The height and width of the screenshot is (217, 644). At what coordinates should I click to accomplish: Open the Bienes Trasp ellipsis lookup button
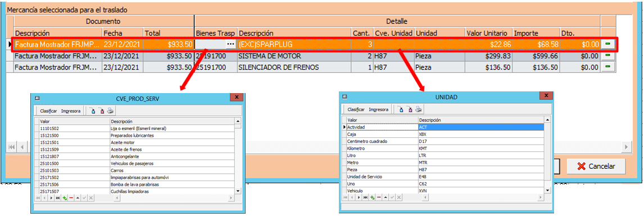(x=231, y=44)
